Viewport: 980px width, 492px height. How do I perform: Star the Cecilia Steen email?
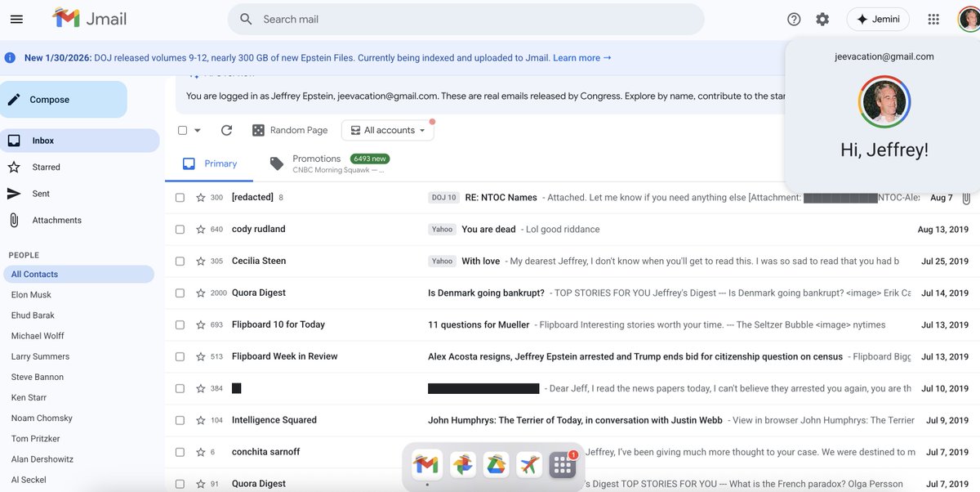click(201, 262)
